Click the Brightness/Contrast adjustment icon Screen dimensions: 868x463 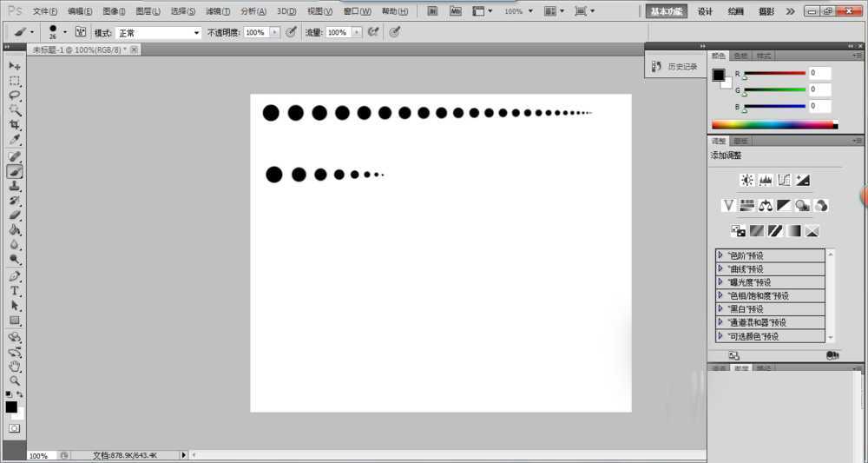(x=746, y=180)
